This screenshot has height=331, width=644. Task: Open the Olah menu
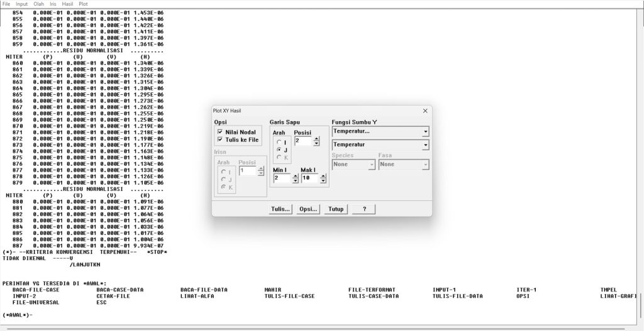pos(39,4)
